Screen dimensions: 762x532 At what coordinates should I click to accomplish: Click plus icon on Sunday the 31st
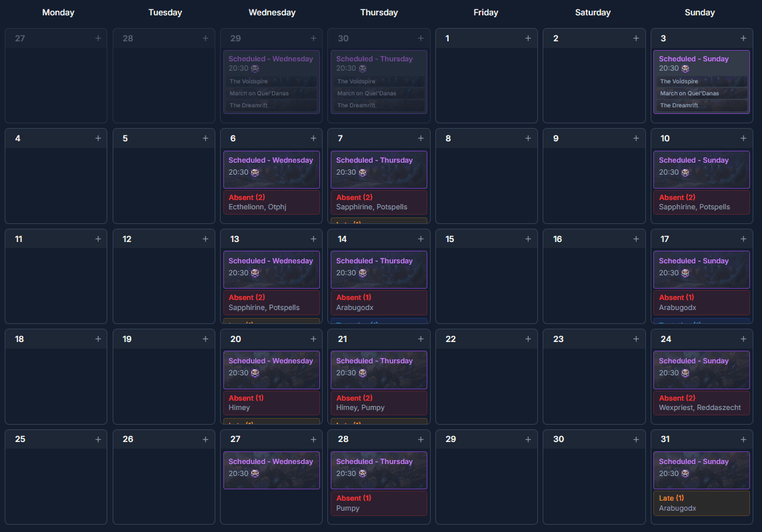(x=743, y=440)
